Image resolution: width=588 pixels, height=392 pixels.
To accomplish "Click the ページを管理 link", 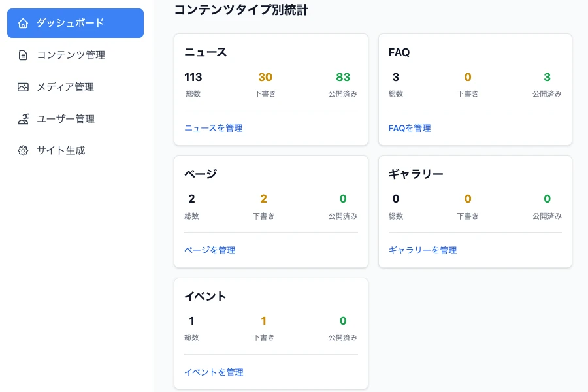I will (210, 250).
